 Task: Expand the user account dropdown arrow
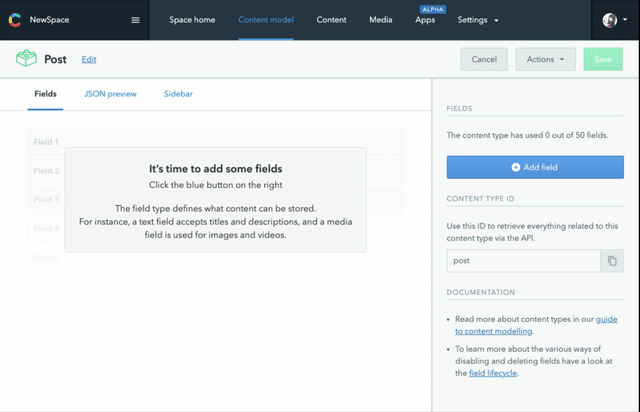point(625,20)
